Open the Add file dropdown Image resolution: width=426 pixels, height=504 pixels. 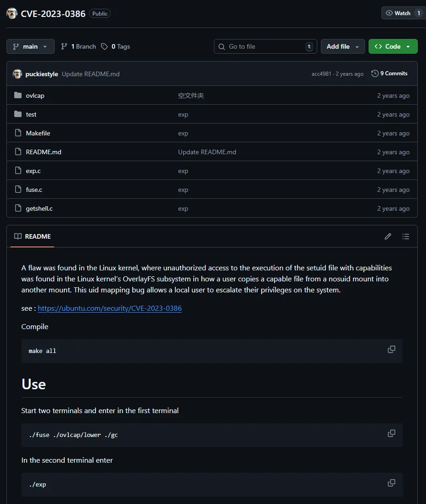click(x=343, y=46)
